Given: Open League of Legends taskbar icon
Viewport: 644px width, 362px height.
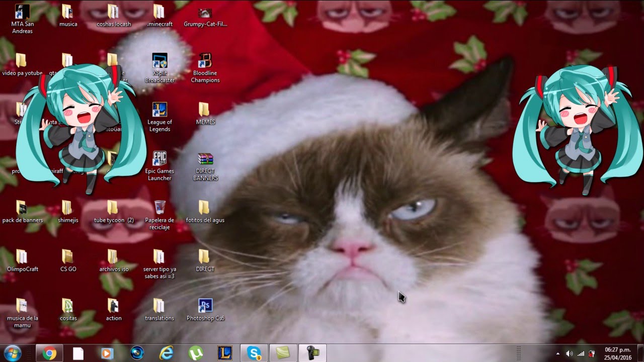Looking at the screenshot, I should coord(224,353).
